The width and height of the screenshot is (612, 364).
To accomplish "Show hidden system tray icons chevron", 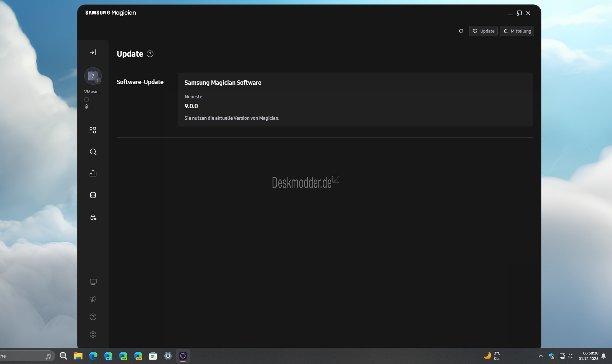I will pos(540,356).
